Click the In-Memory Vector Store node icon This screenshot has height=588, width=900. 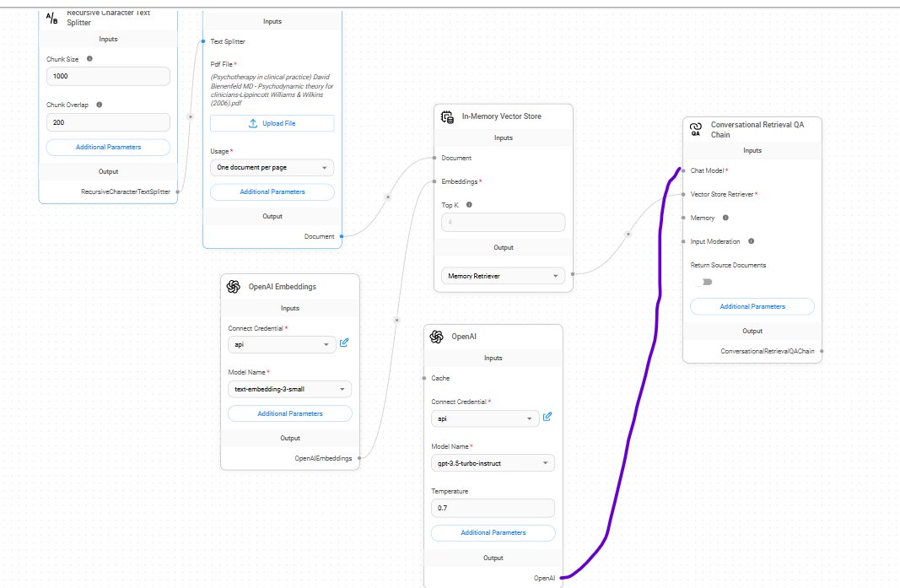tap(447, 116)
